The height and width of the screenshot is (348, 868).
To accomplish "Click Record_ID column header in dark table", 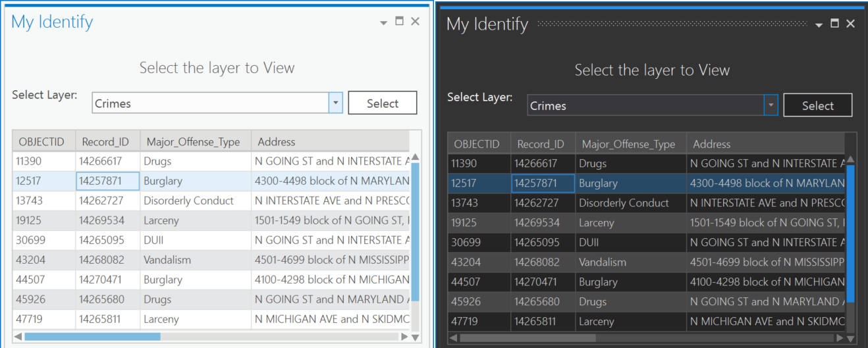I will coord(541,144).
